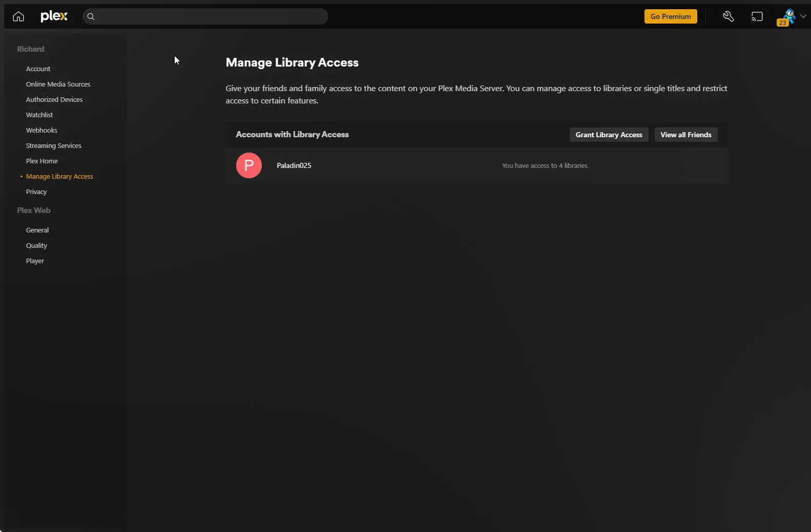
Task: Click the Plex Web sidebar heading
Action: 34,210
